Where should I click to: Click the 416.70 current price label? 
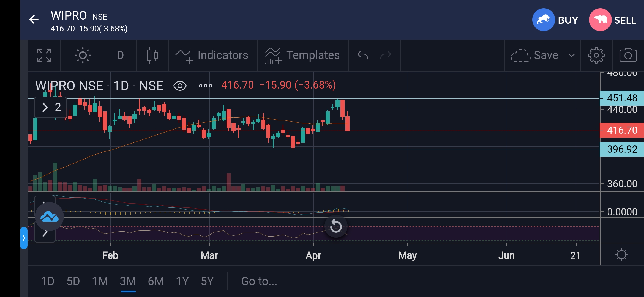click(622, 130)
